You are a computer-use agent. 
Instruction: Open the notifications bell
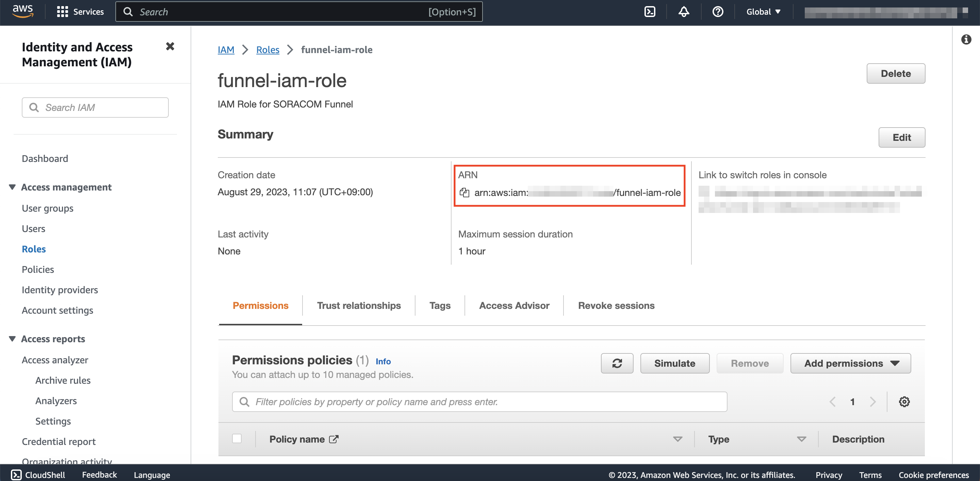point(683,12)
